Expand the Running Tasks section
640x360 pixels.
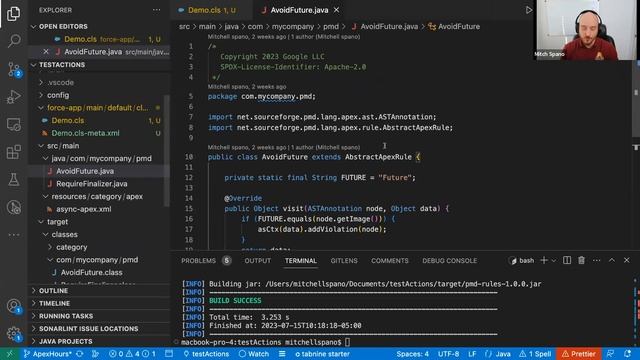pos(66,316)
